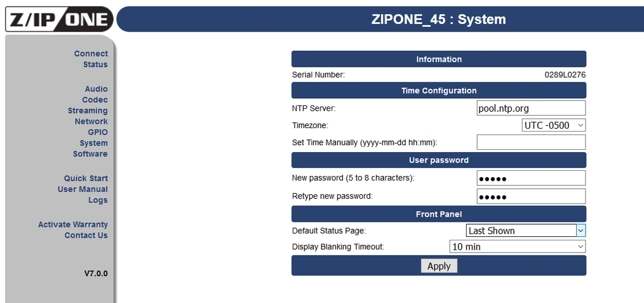Open the Software page
This screenshot has height=303, width=644.
90,154
